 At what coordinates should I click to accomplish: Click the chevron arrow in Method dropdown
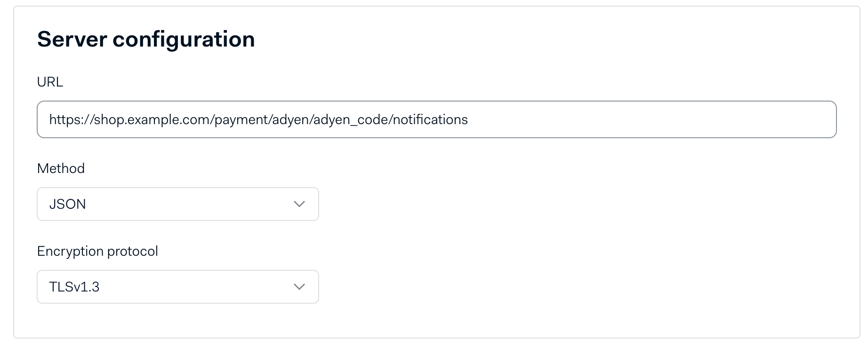coord(299,204)
